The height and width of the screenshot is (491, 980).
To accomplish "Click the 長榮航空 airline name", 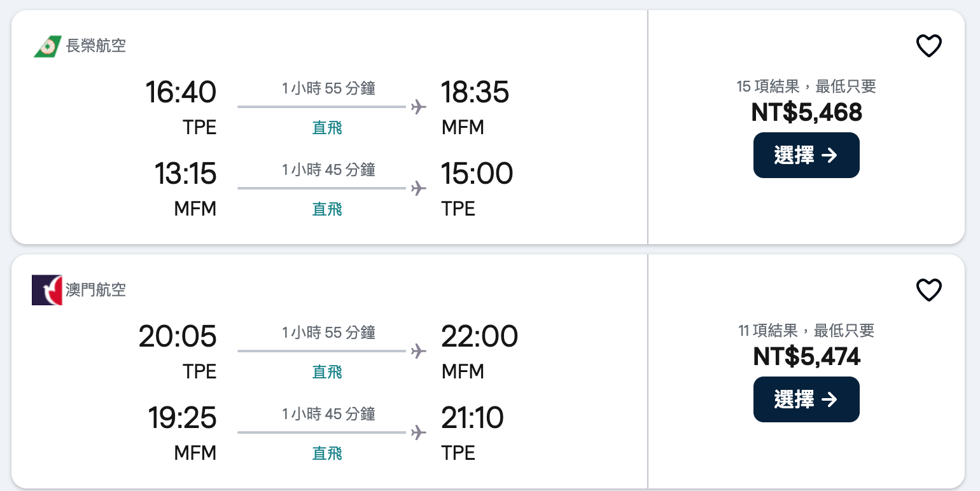I will coord(96,46).
